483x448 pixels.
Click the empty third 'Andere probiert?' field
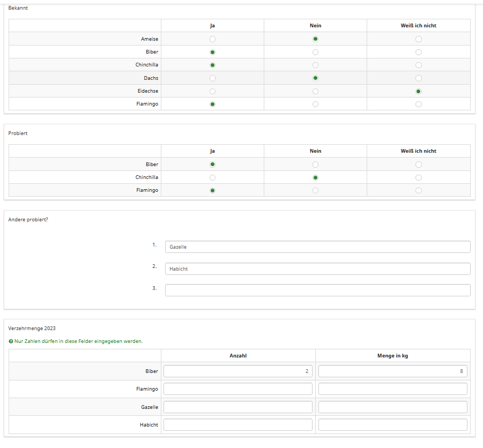point(317,290)
